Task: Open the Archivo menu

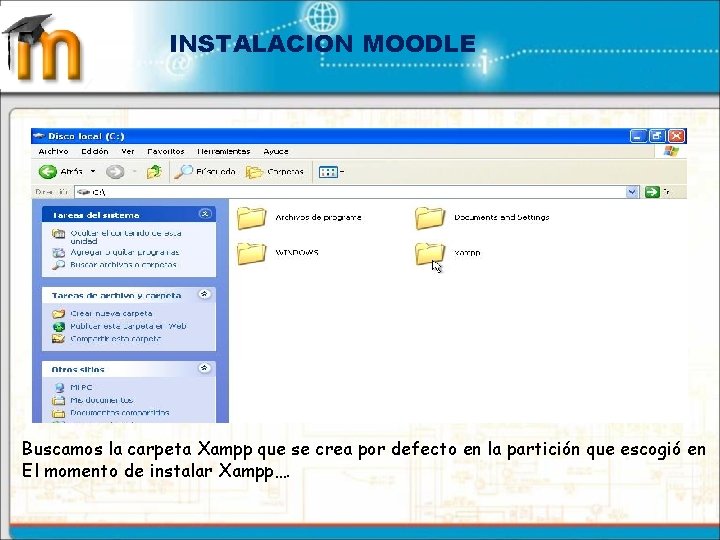Action: tap(53, 151)
